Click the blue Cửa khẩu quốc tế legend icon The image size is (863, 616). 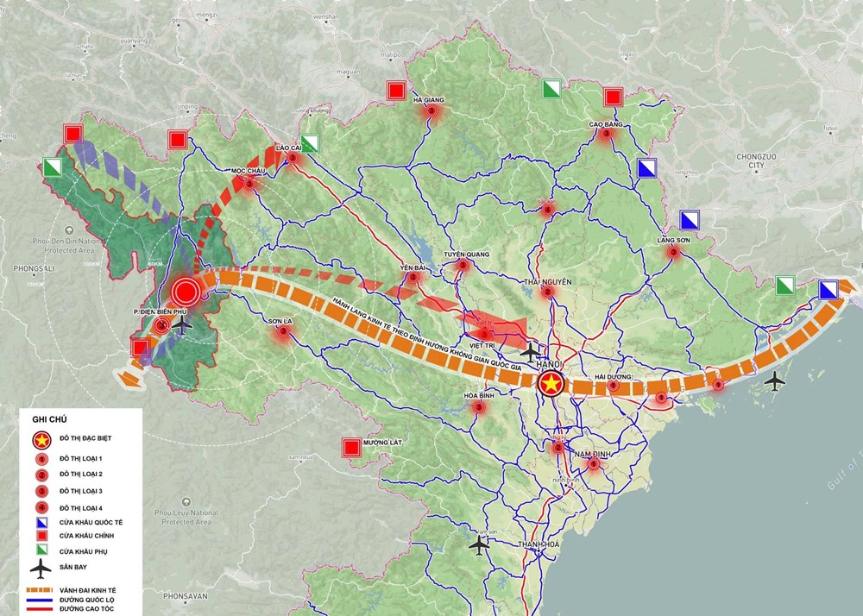41,523
